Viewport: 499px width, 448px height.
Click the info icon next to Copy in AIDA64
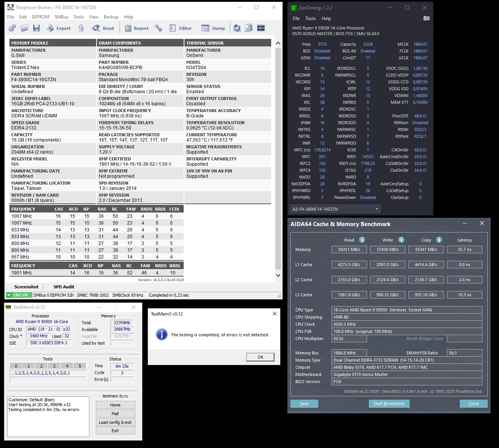click(439, 240)
